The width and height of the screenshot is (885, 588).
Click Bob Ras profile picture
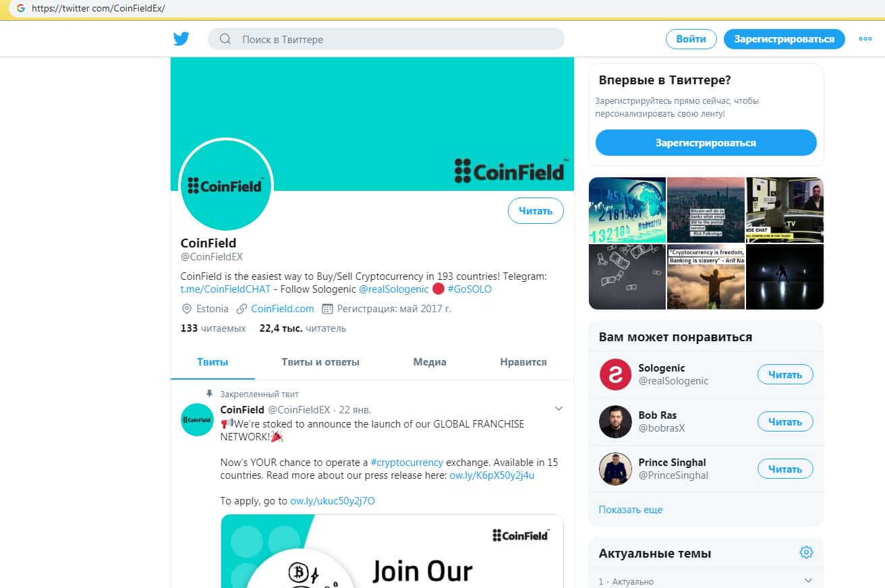[615, 421]
